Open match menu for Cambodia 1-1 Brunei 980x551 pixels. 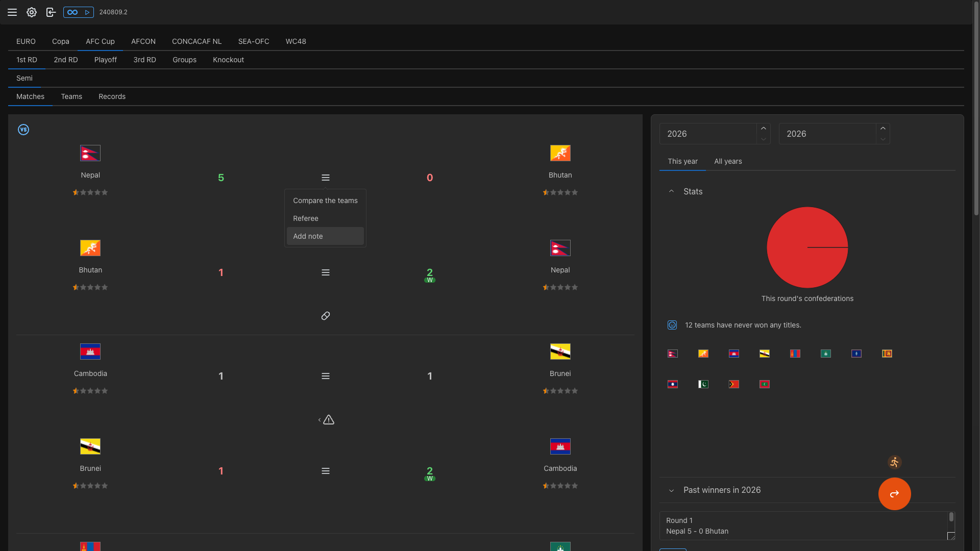(x=326, y=376)
